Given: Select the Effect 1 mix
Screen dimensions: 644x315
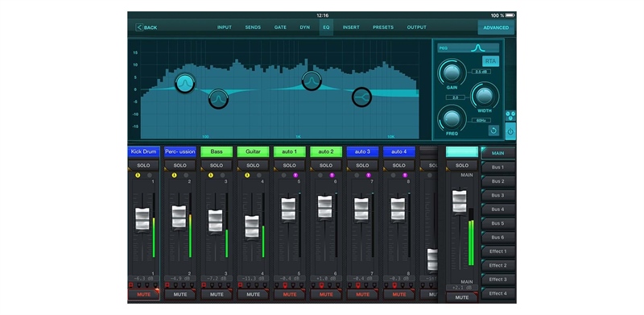Looking at the screenshot, I should pos(497,251).
